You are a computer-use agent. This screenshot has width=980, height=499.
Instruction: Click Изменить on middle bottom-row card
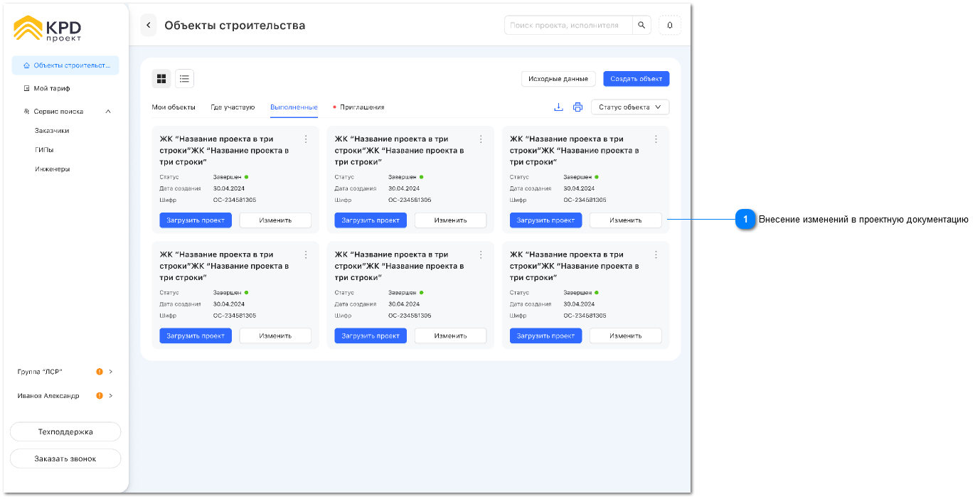click(x=451, y=336)
